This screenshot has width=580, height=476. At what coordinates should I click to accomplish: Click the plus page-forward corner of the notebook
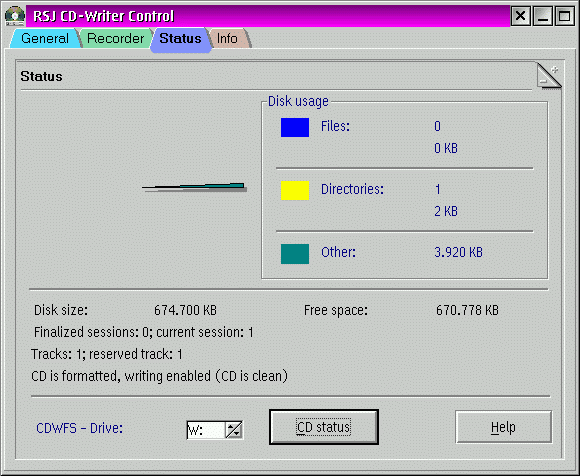[x=554, y=70]
